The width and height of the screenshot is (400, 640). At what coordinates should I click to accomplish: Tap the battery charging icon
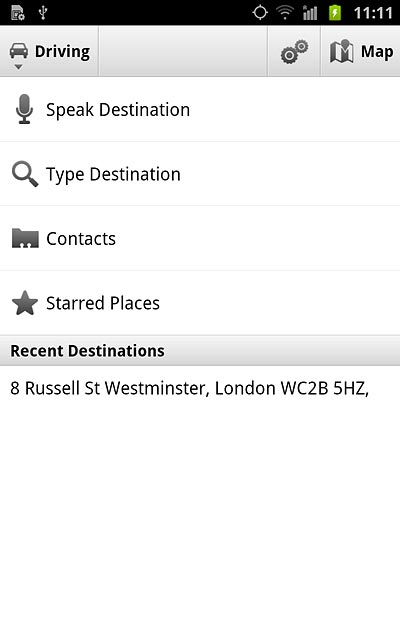click(335, 13)
